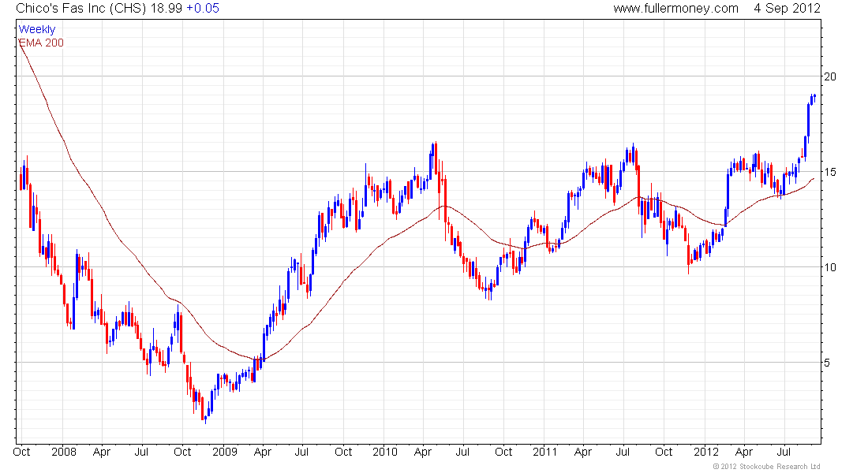Image resolution: width=868 pixels, height=473 pixels.
Task: Click the first "Oct" x-axis label before 2008
Action: 21,452
